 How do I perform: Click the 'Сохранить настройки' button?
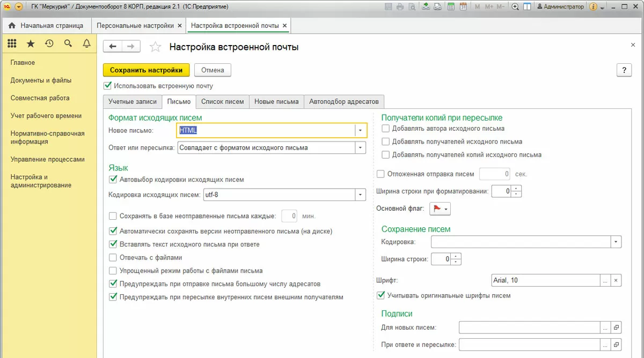click(x=146, y=70)
